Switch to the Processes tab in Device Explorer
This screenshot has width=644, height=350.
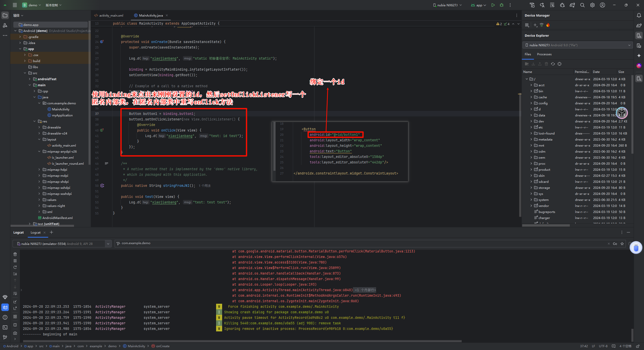(544, 54)
